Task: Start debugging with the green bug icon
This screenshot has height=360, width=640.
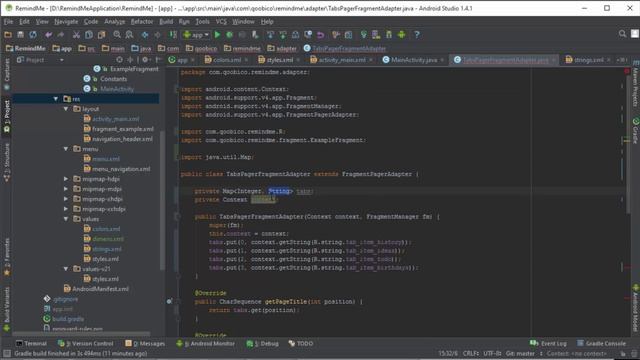Action: tap(230, 35)
